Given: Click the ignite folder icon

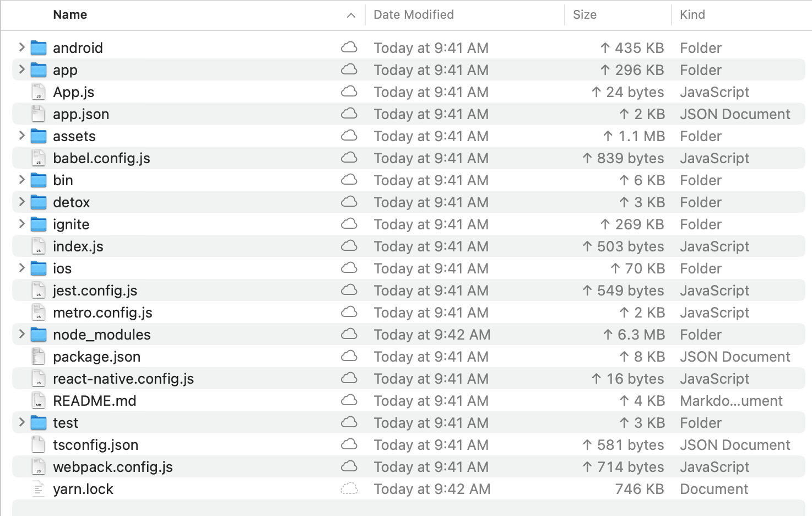Looking at the screenshot, I should tap(39, 224).
